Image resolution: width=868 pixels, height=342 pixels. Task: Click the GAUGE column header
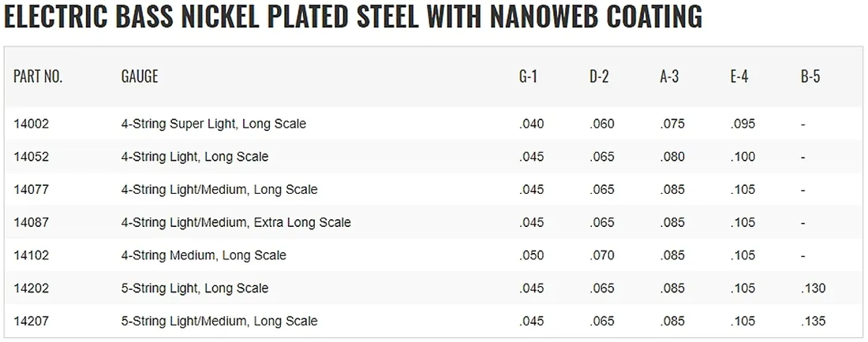point(140,76)
